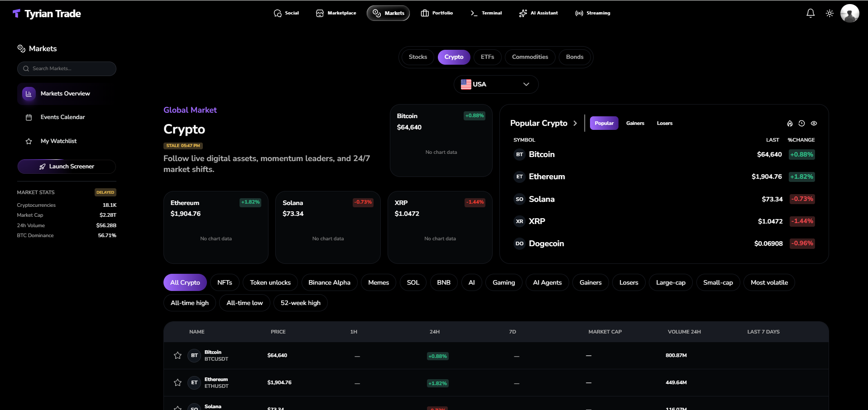868x410 pixels.
Task: Open Portfolio from top navigation
Action: (x=437, y=13)
